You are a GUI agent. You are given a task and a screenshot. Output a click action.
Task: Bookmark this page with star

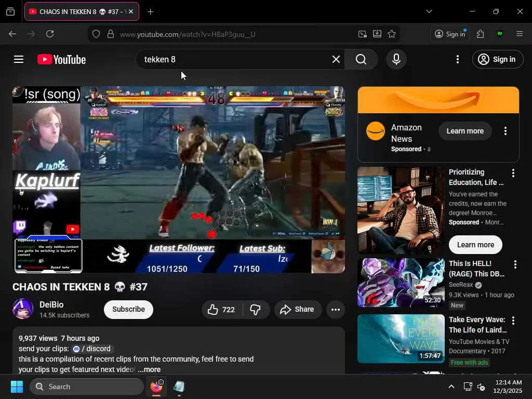[392, 34]
